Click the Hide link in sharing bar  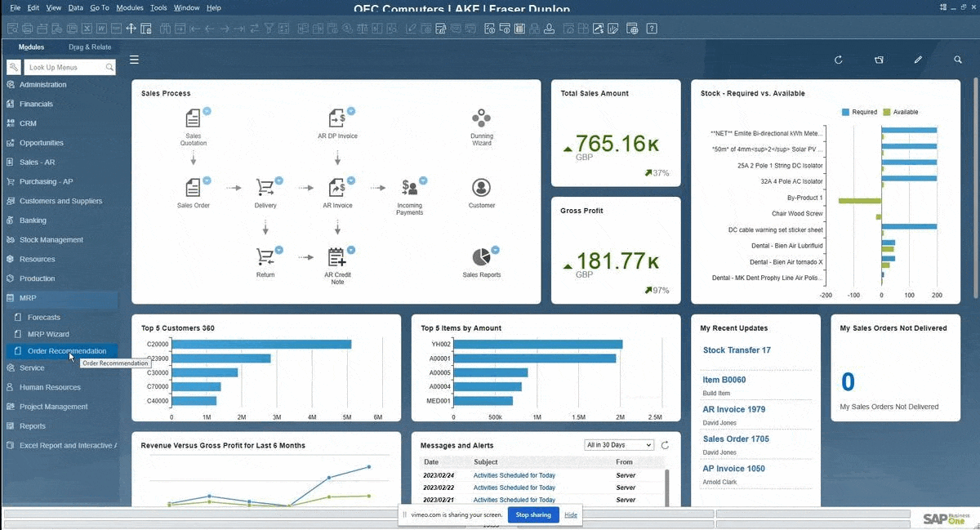pos(571,514)
